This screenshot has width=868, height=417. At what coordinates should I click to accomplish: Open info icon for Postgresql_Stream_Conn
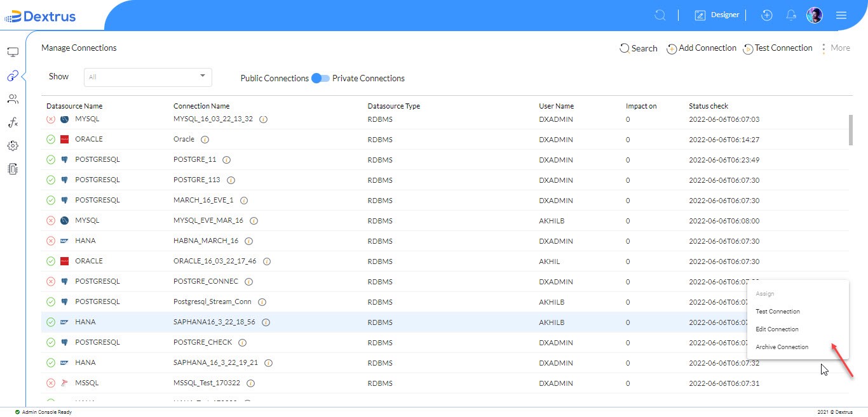[x=262, y=302]
